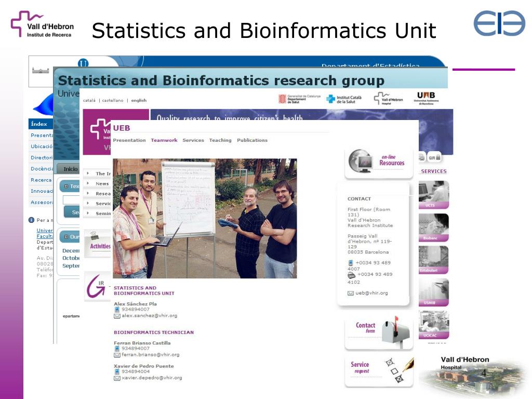Email alex.sanchez@vhir.org
Image resolution: width=532 pixels, height=399 pixels.
coord(149,315)
